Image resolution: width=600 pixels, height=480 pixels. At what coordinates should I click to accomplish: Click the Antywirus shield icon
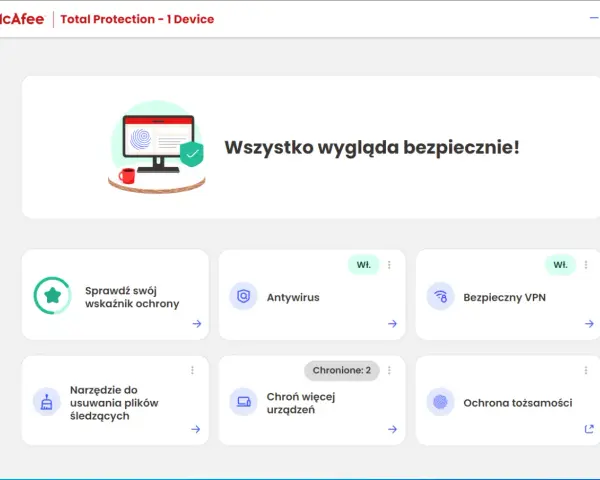(x=243, y=296)
